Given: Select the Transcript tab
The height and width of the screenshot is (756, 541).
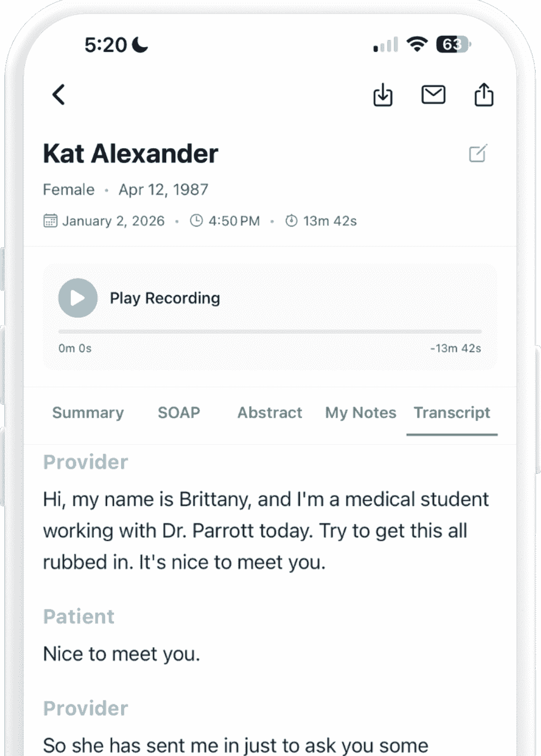Looking at the screenshot, I should pyautogui.click(x=451, y=412).
